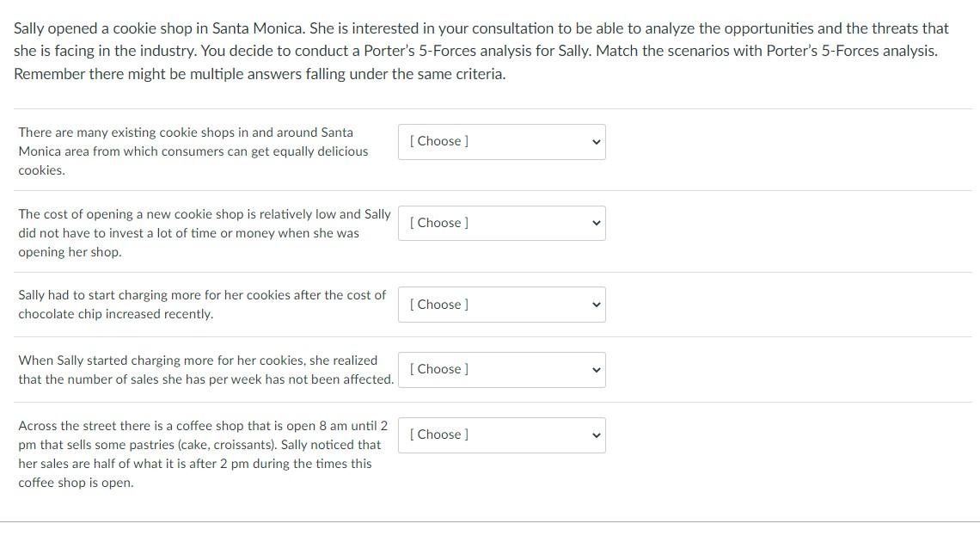
Task: Click the text about charging more for cookies
Action: (201, 304)
